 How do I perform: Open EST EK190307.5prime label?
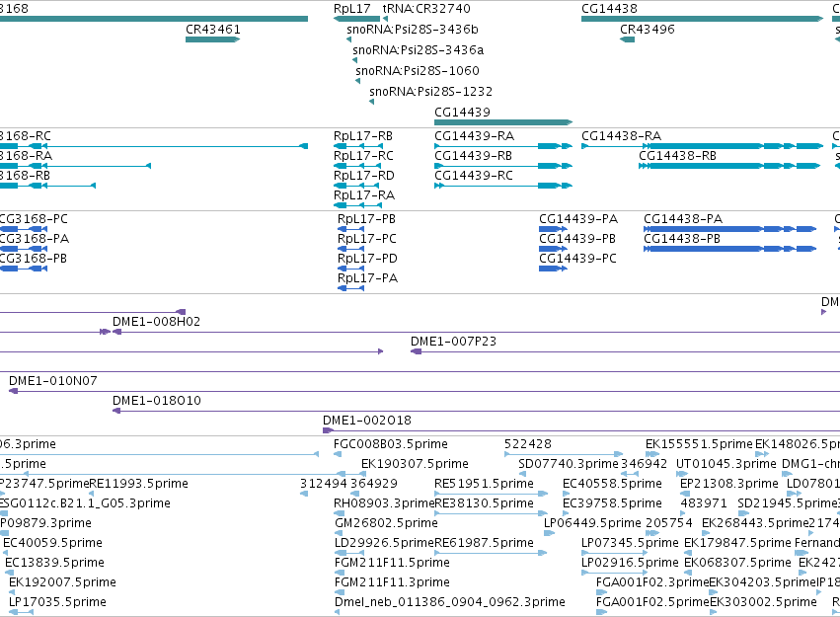pos(415,464)
